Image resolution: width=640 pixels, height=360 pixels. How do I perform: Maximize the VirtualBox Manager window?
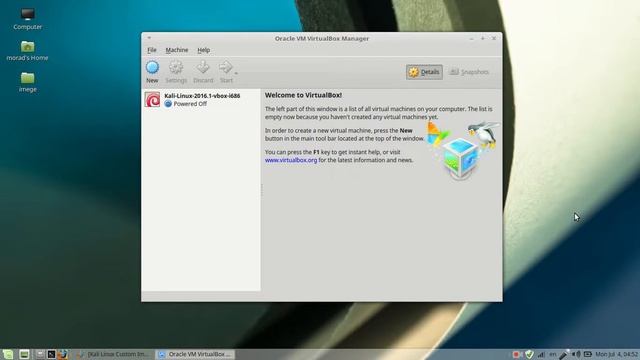[x=482, y=38]
